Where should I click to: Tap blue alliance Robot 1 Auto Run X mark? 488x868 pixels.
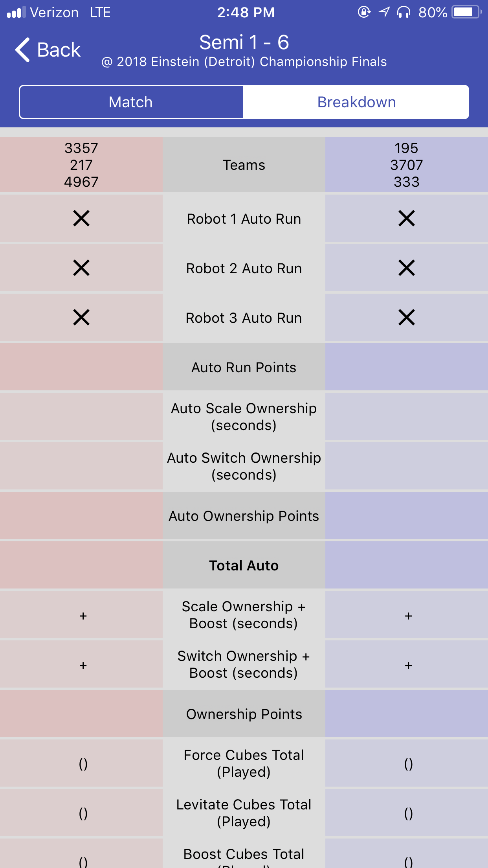click(407, 218)
